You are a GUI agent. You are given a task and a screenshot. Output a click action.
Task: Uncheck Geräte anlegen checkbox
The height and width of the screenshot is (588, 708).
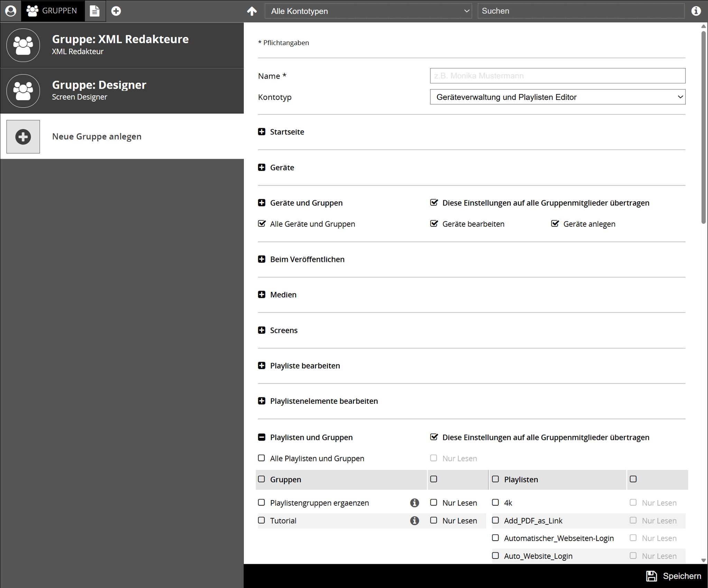555,224
